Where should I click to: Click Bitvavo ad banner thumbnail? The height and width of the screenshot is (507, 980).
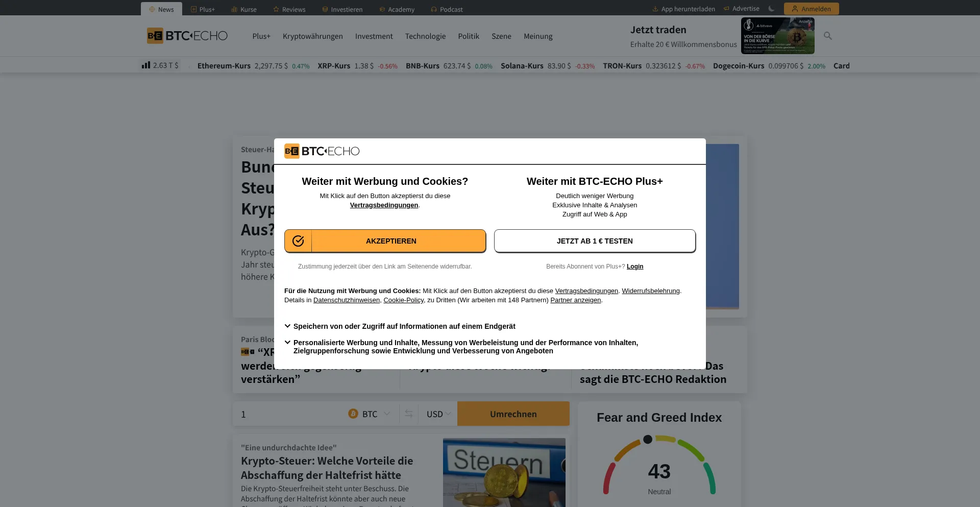tap(778, 36)
